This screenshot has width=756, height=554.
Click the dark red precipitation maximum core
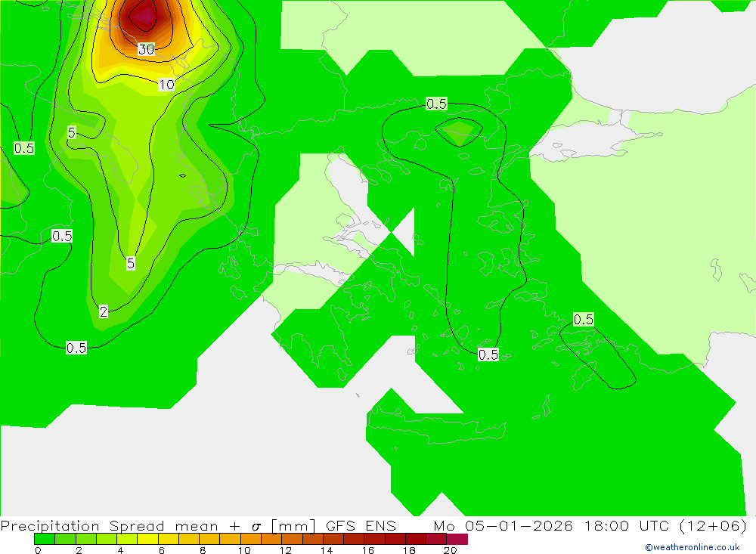[x=141, y=15]
